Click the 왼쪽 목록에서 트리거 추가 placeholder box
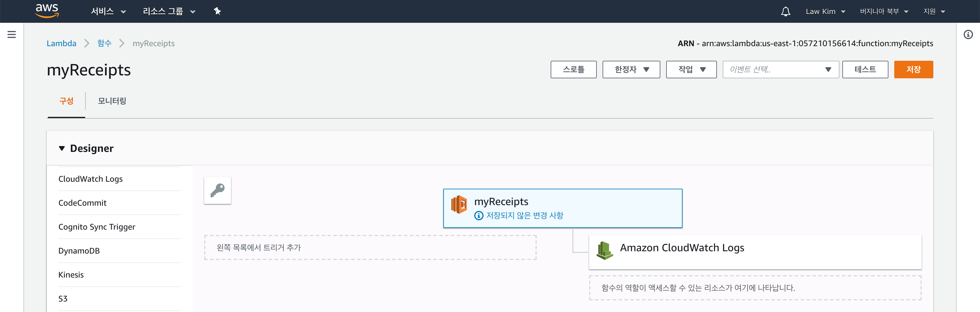The image size is (980, 312). point(370,248)
